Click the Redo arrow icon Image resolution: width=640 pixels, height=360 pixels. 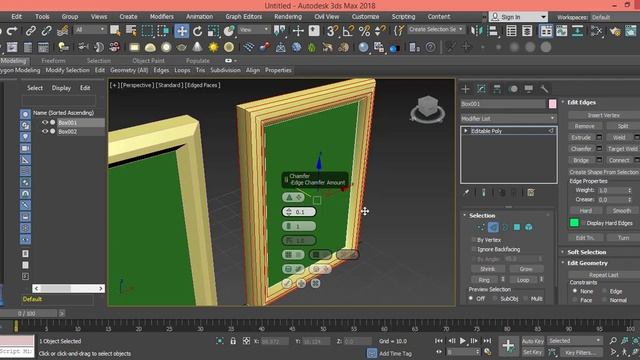12,31
